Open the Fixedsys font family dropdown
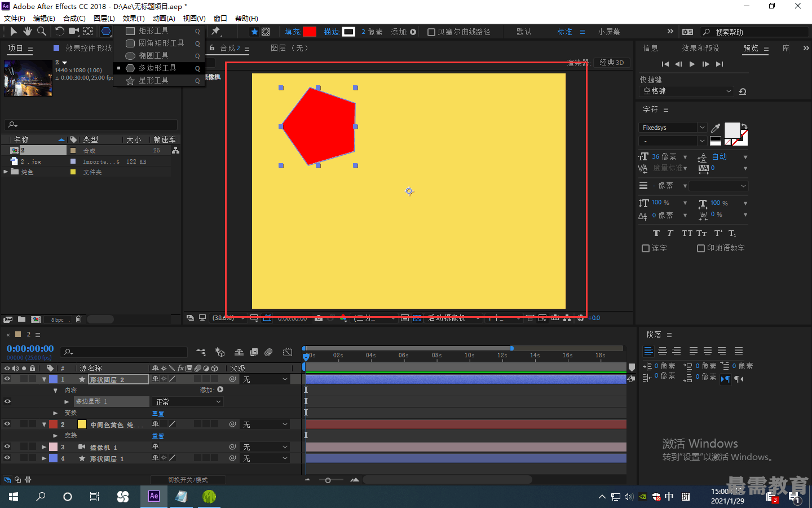This screenshot has width=812, height=508. coord(673,128)
